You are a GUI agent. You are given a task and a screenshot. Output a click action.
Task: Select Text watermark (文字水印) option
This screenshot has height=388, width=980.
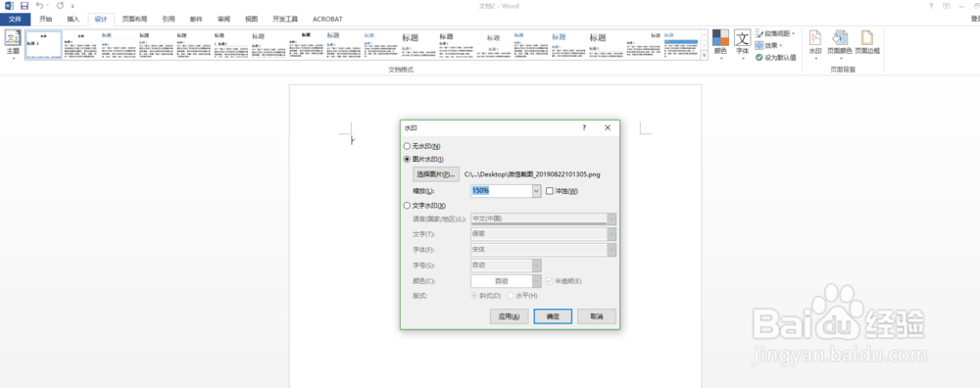(x=408, y=206)
